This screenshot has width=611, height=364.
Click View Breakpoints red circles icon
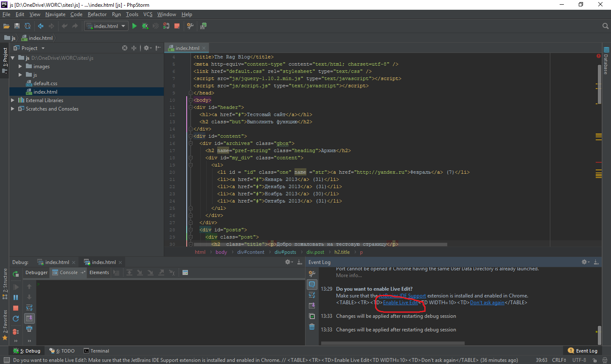[16, 331]
